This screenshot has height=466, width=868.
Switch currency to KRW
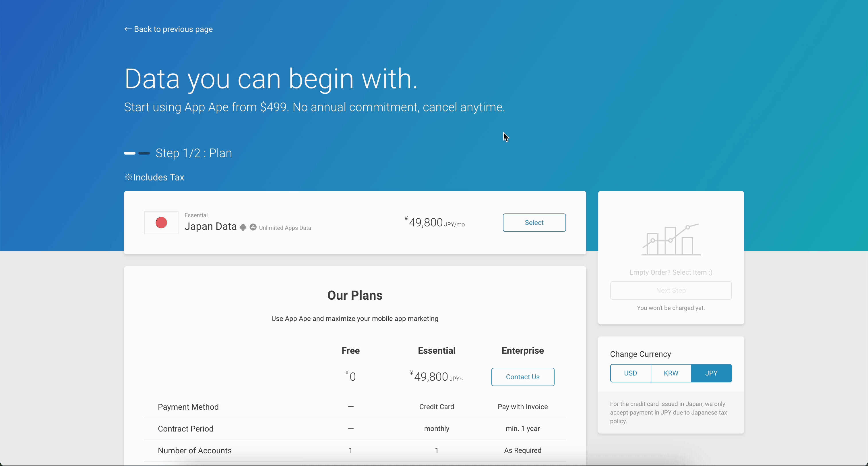click(x=671, y=373)
